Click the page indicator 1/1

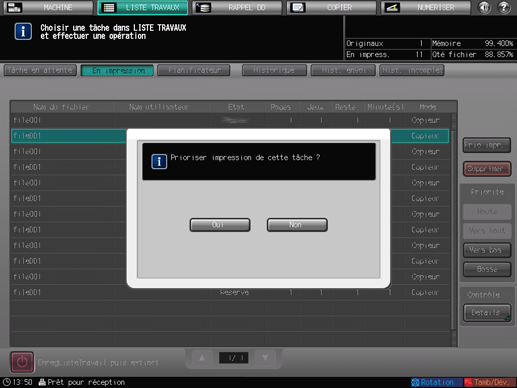(x=234, y=358)
